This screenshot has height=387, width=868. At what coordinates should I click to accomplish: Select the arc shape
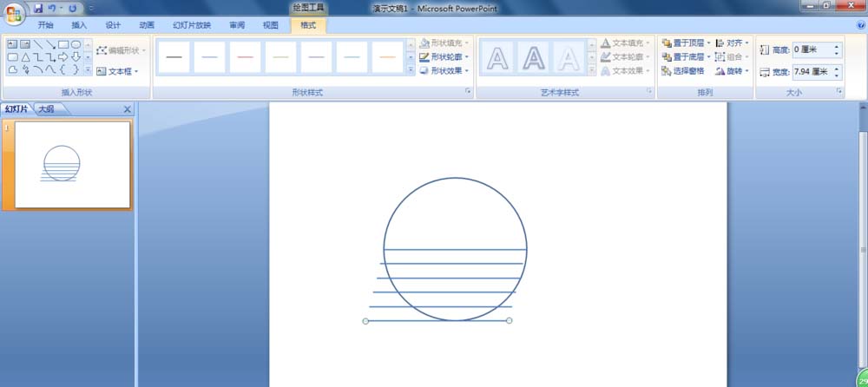click(37, 69)
